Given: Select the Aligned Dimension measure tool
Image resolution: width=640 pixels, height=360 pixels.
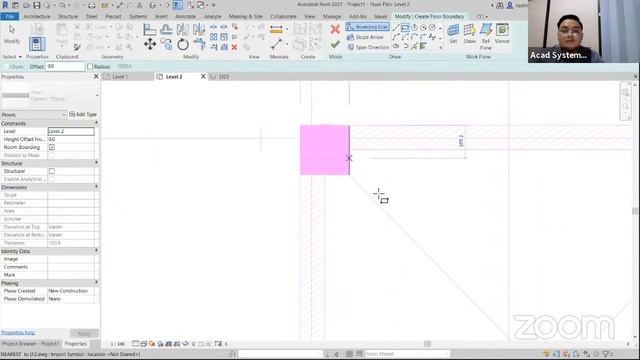Looking at the screenshot, I should pos(276,29).
